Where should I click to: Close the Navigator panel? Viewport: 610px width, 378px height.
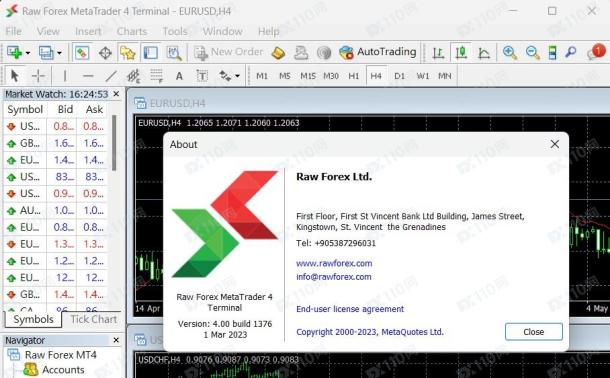tap(116, 340)
